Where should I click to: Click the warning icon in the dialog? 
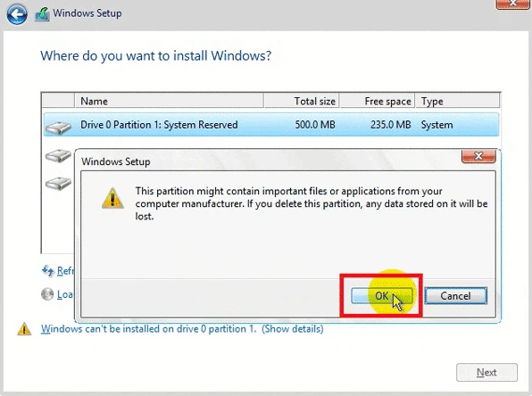(112, 198)
